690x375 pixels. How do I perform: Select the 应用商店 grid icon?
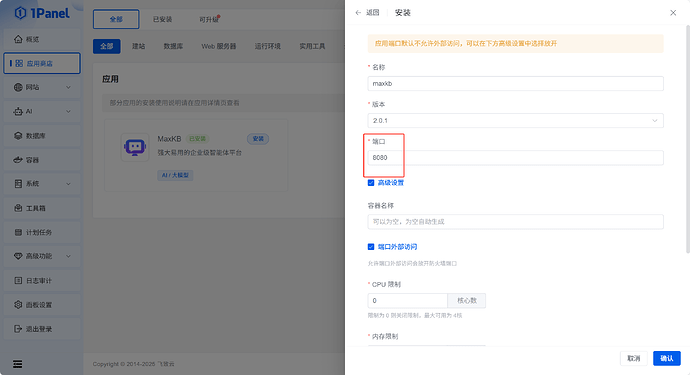[19, 63]
